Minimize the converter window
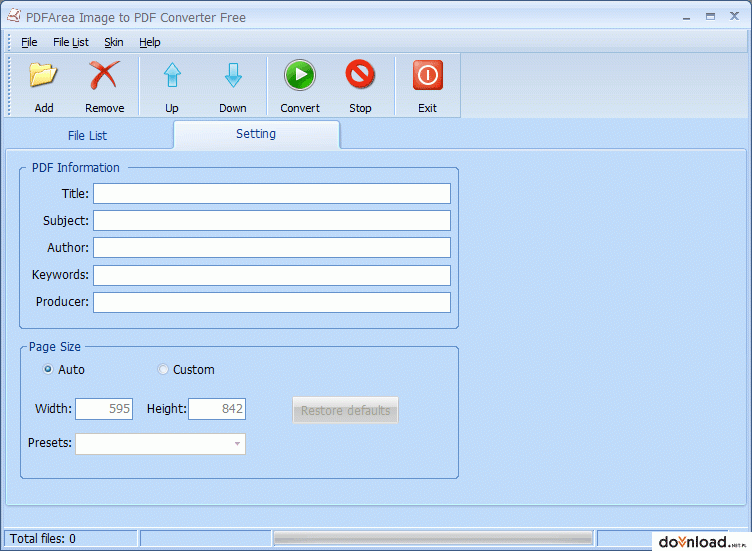 point(686,17)
